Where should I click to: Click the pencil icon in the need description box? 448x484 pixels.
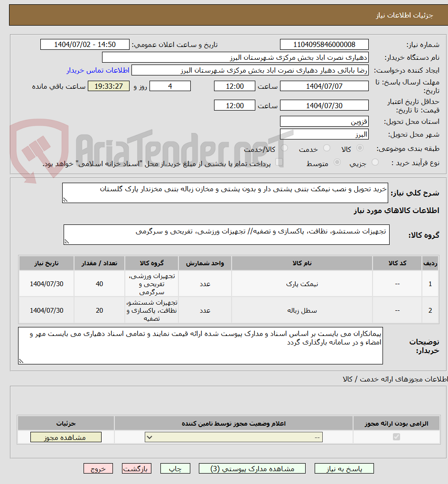coord(65,200)
